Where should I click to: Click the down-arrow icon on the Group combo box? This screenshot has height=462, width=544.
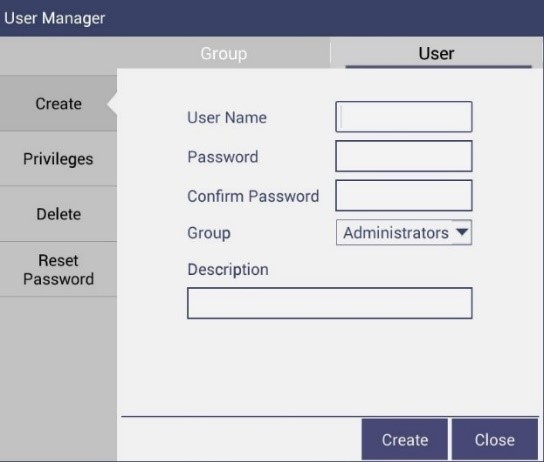(x=462, y=232)
